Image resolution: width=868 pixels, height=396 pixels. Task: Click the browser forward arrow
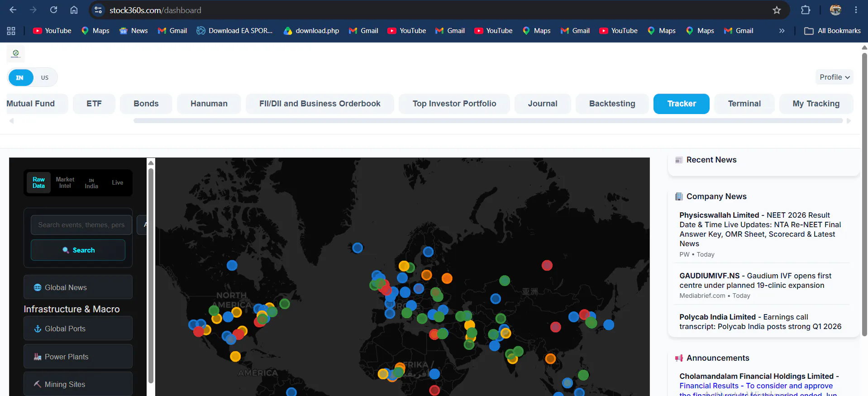[33, 10]
